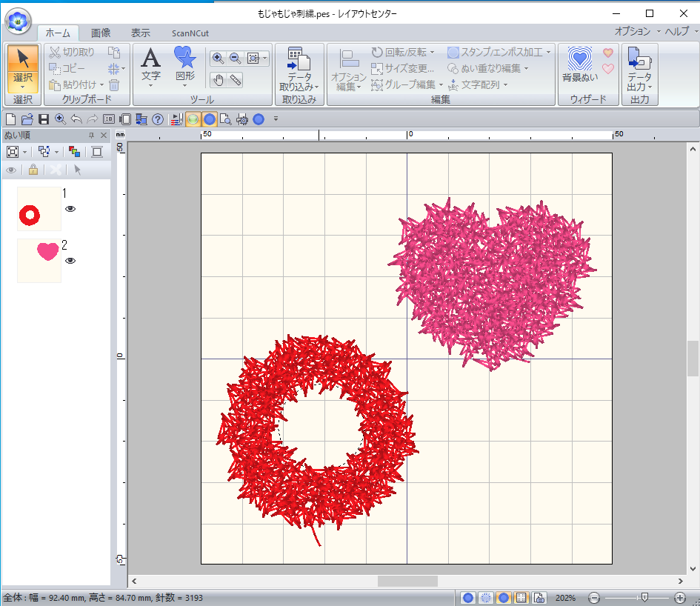Toggle visibility of the pink heart object 2
Image resolution: width=700 pixels, height=606 pixels.
pyautogui.click(x=70, y=261)
